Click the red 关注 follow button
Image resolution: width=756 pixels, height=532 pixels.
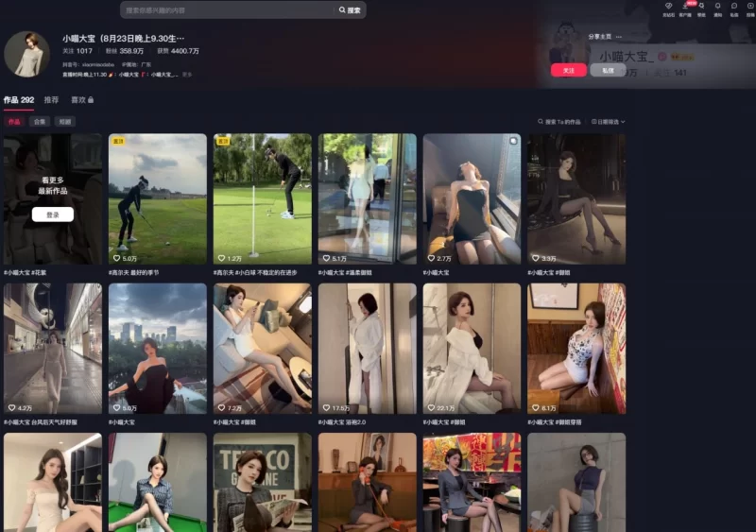pyautogui.click(x=569, y=71)
